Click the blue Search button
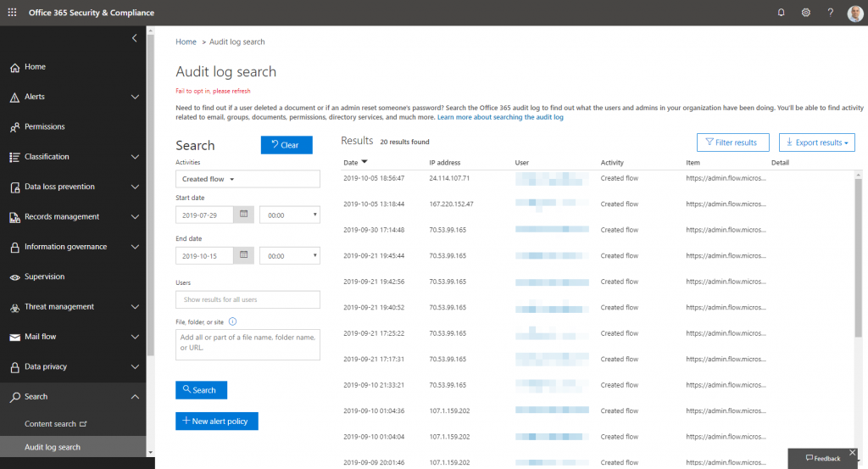868x469 pixels. click(x=201, y=390)
